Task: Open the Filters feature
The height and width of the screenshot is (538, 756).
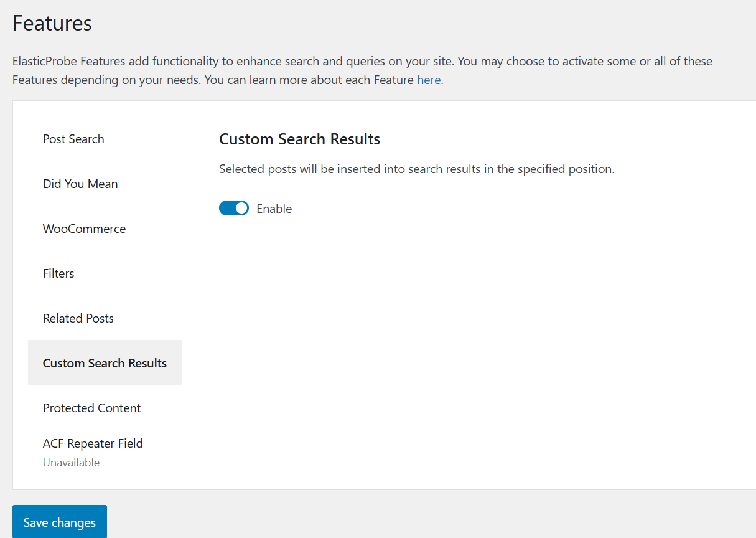Action: 58,273
